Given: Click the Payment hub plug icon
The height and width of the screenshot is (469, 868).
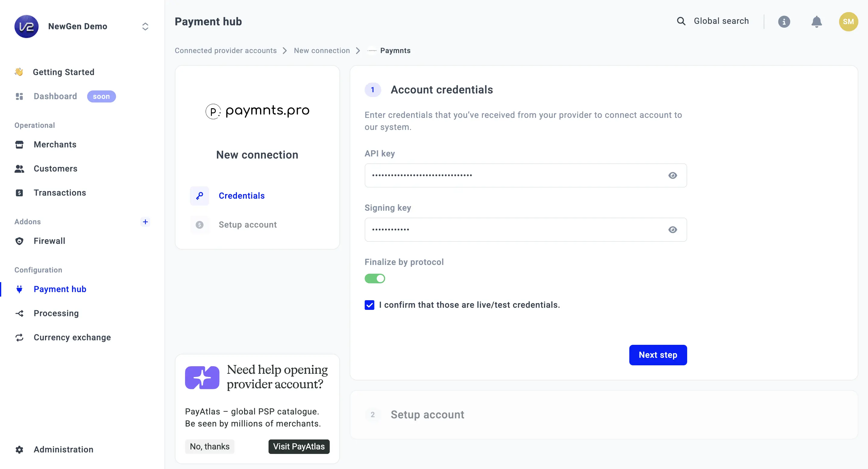Looking at the screenshot, I should [x=19, y=289].
